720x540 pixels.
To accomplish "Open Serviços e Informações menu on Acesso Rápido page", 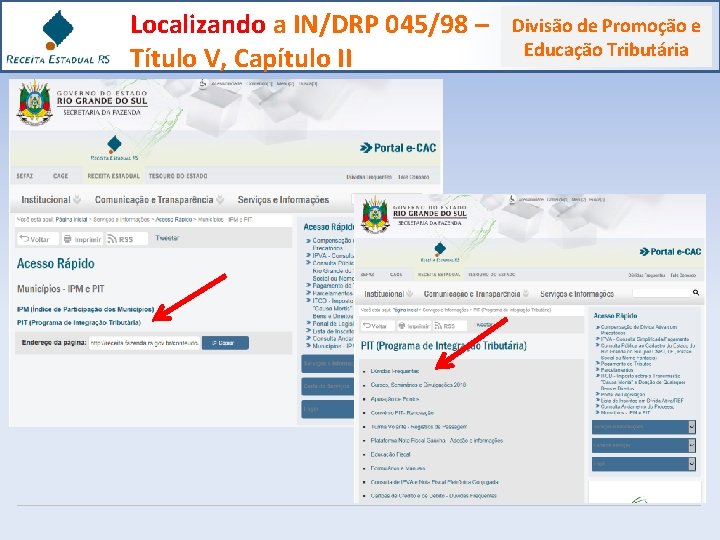I will coord(283,200).
